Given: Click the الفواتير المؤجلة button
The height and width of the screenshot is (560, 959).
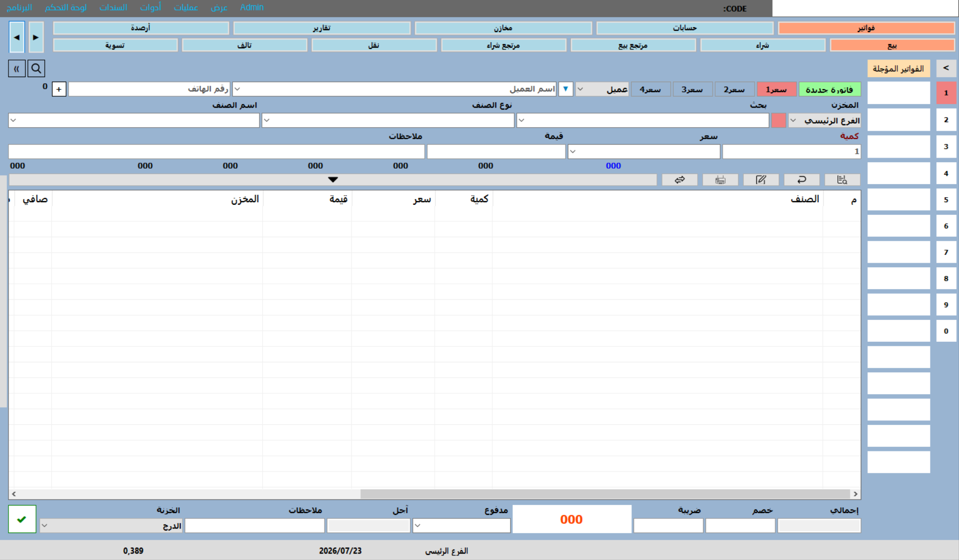Looking at the screenshot, I should tap(898, 69).
